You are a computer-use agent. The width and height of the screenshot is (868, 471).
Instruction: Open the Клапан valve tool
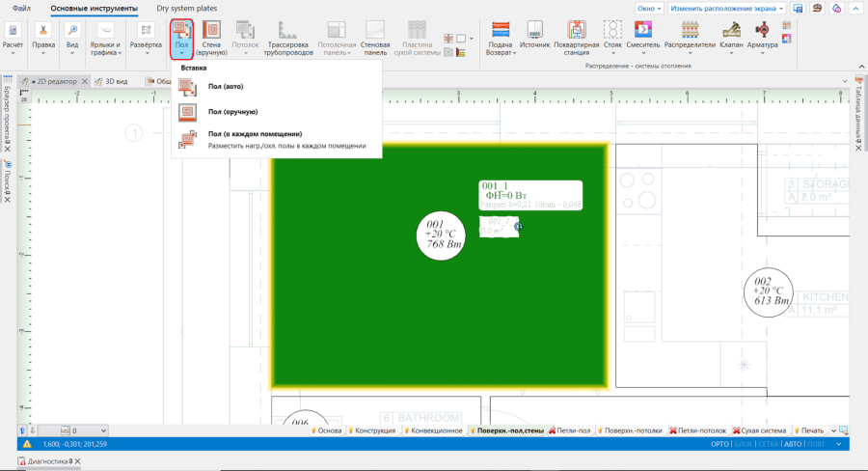coord(731,39)
